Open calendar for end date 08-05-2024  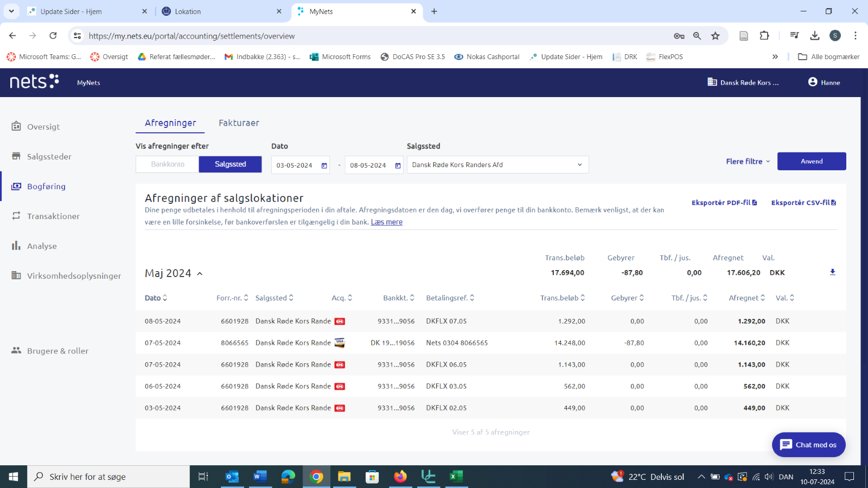(398, 165)
